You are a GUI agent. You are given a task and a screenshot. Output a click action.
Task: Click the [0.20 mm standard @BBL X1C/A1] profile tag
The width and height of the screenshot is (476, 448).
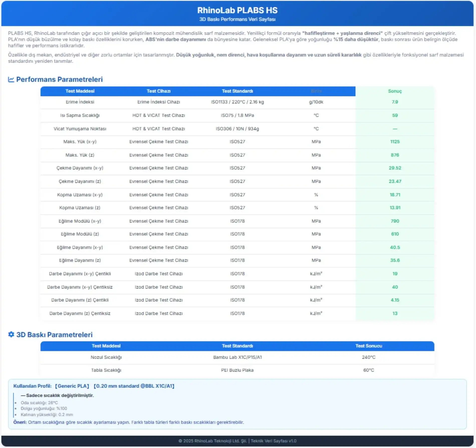(134, 386)
